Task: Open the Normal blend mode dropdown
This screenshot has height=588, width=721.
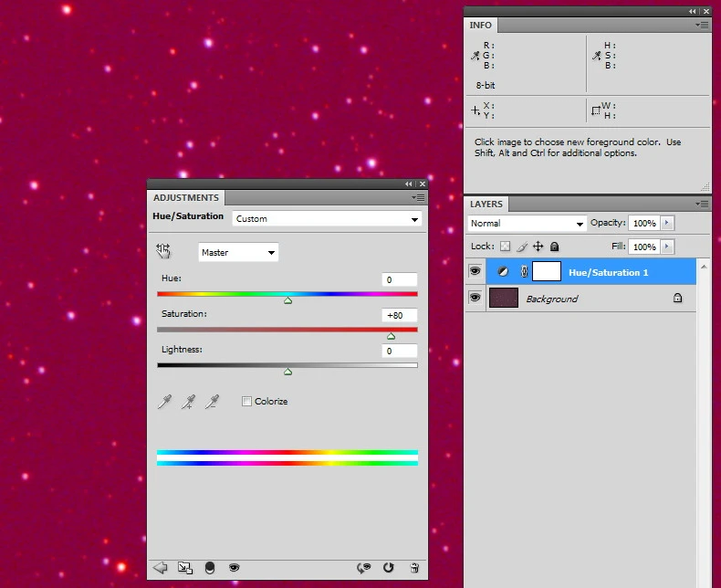Action: pyautogui.click(x=527, y=224)
